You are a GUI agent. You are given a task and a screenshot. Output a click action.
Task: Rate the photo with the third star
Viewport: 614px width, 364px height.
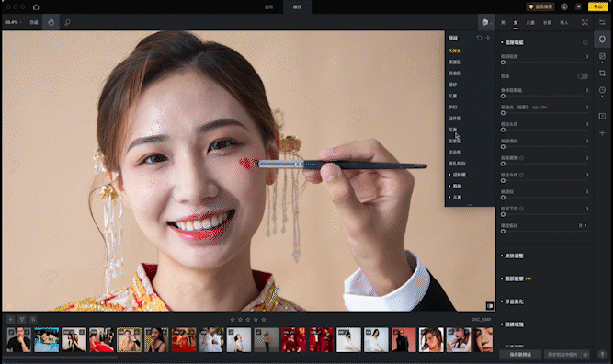pyautogui.click(x=248, y=319)
